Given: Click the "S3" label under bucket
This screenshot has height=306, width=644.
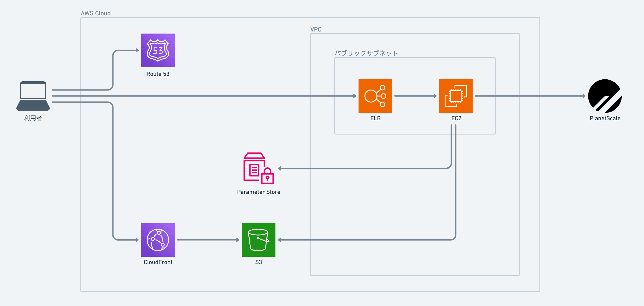Looking at the screenshot, I should pos(259,262).
